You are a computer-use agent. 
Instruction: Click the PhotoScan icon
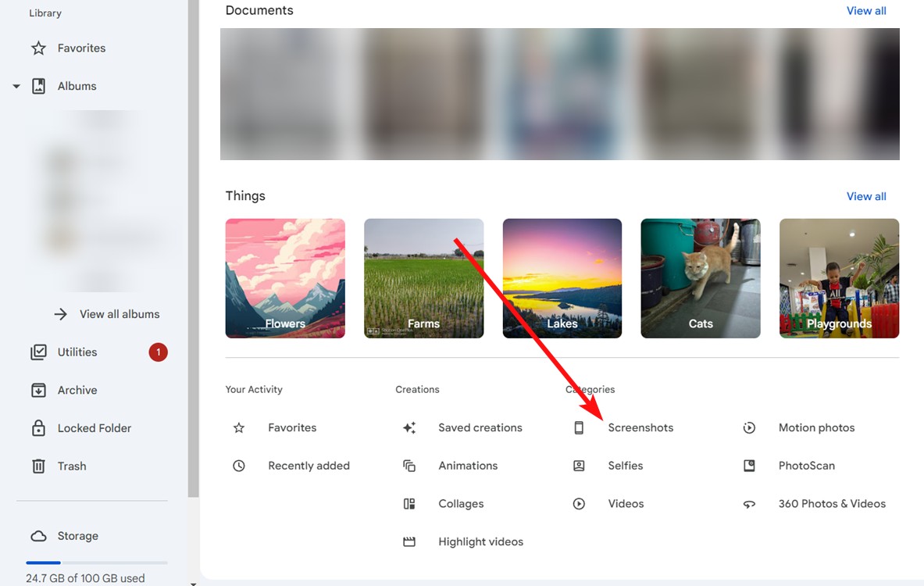click(x=749, y=465)
